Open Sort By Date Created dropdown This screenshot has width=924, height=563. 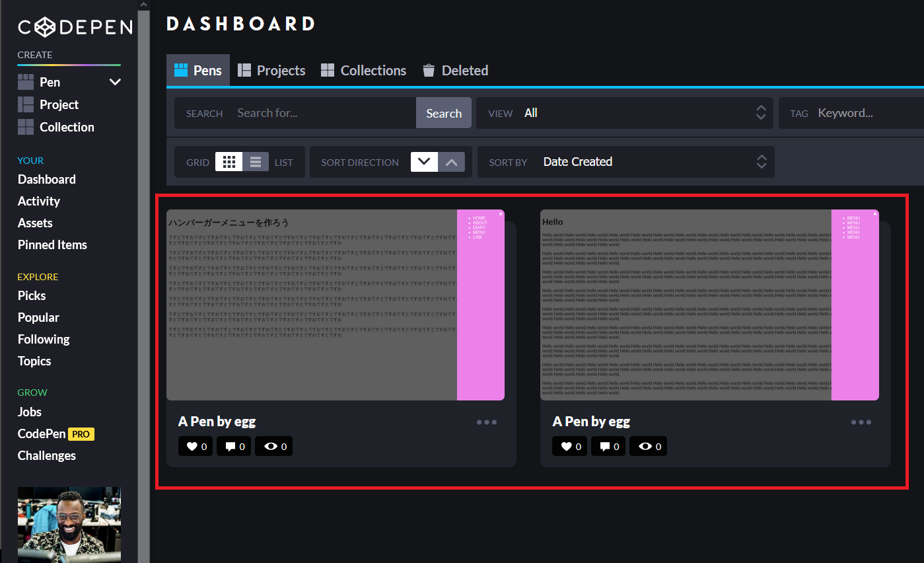[x=625, y=162]
